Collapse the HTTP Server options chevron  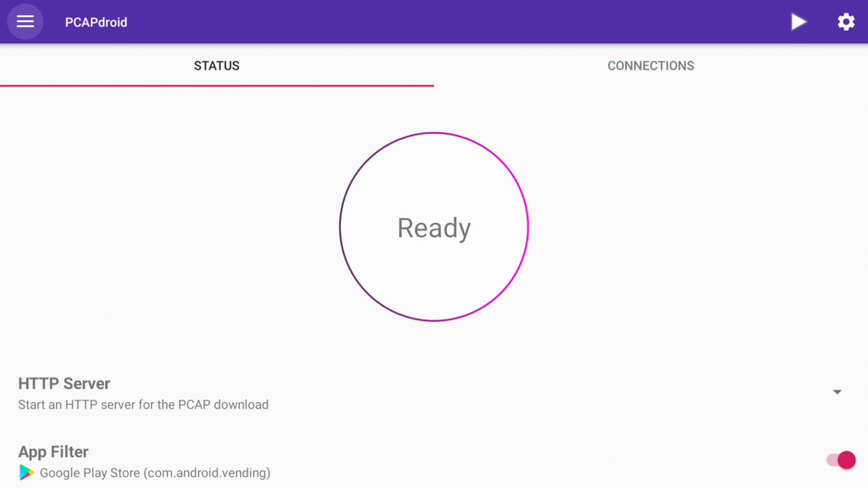tap(837, 391)
